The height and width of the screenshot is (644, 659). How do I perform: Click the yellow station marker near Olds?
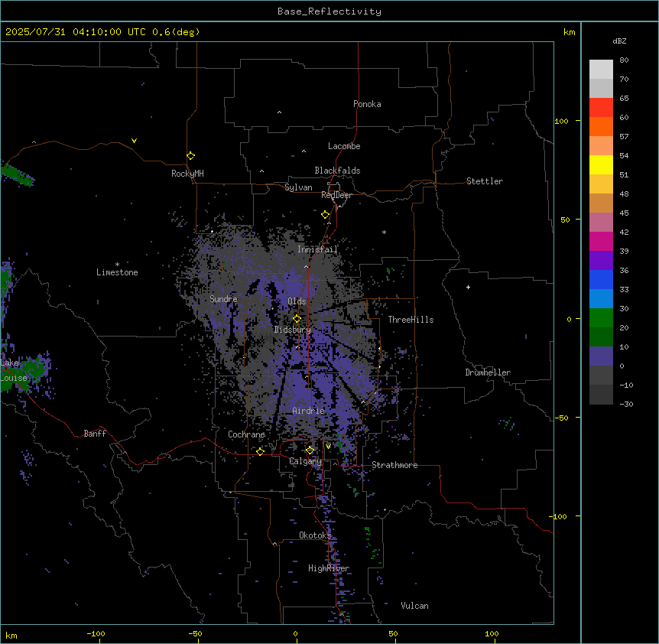tap(297, 319)
